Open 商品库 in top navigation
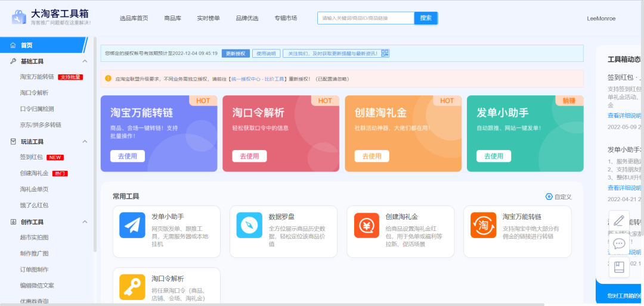 [172, 18]
